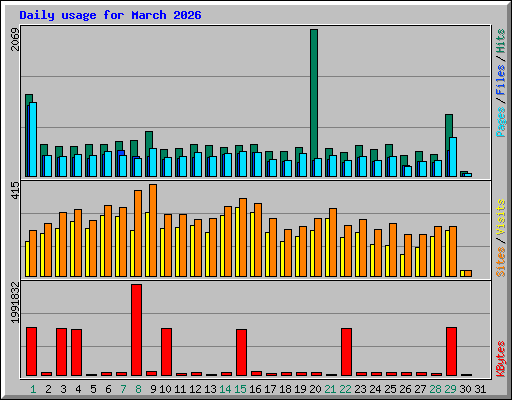Click the Sites legend label
Screen dimensions: 512x400
click(500, 262)
